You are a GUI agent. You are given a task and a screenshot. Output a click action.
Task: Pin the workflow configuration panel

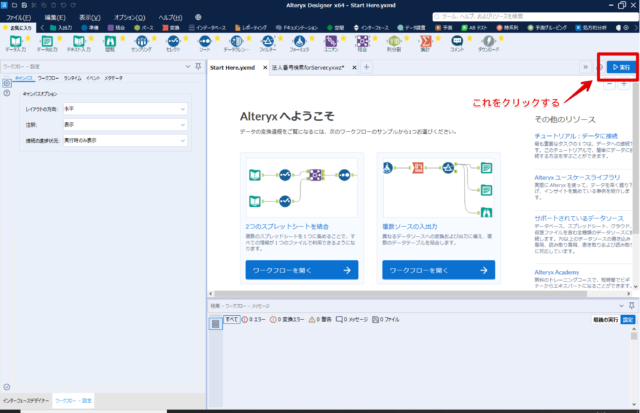(198, 66)
